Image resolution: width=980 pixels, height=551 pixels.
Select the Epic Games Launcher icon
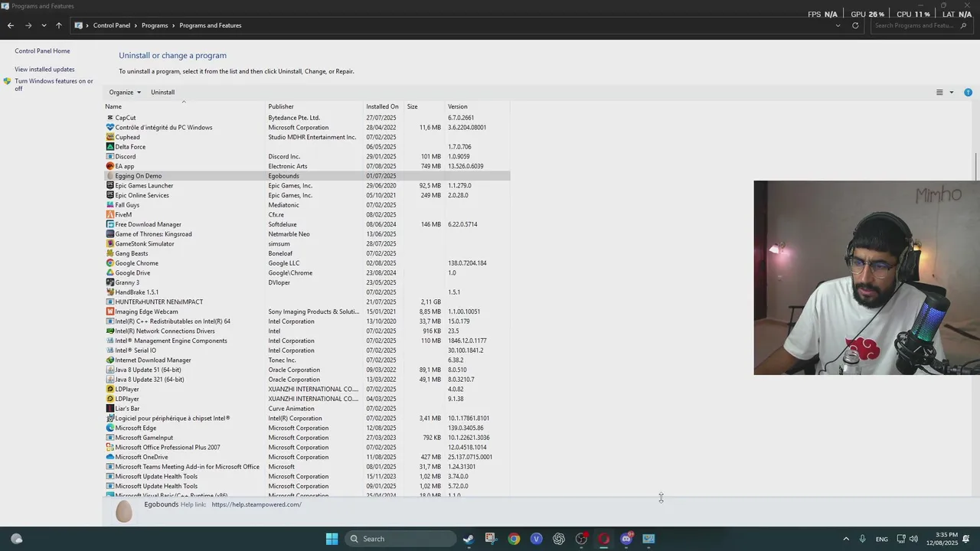pyautogui.click(x=109, y=186)
